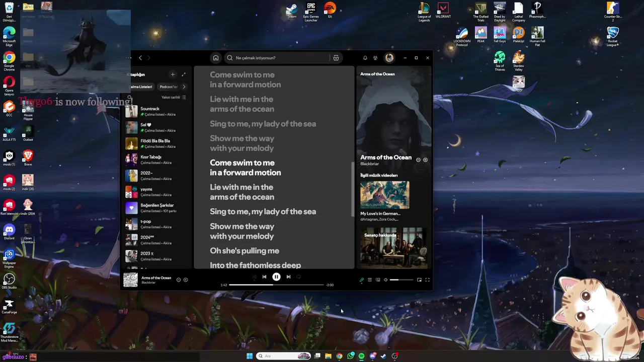Open Wallpaper Engine desktop shortcut
644x362 pixels.
(x=9, y=259)
